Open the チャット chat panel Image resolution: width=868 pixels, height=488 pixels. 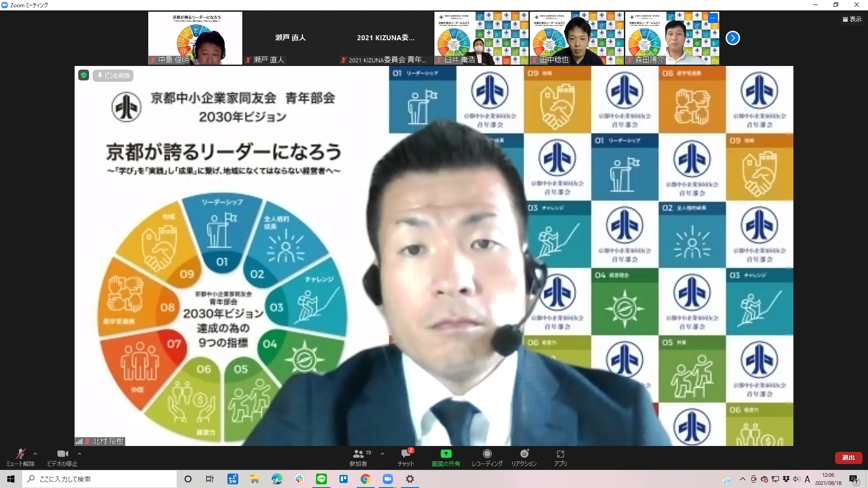tap(406, 457)
